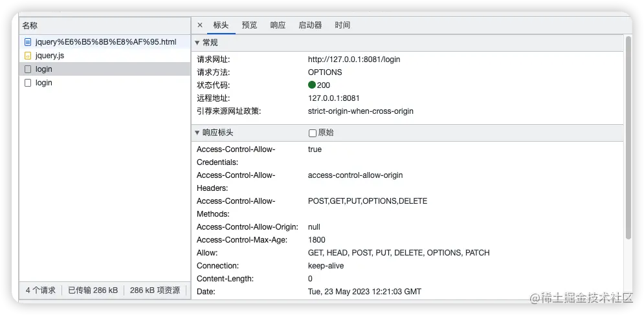This screenshot has height=315, width=644.
Task: Enable the 原始 raw headers checkbox
Action: [x=313, y=133]
